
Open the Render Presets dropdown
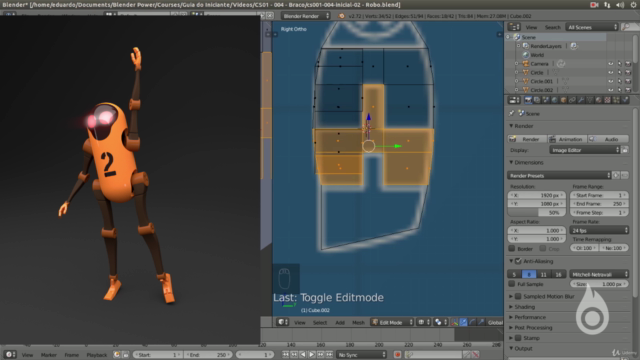point(559,176)
